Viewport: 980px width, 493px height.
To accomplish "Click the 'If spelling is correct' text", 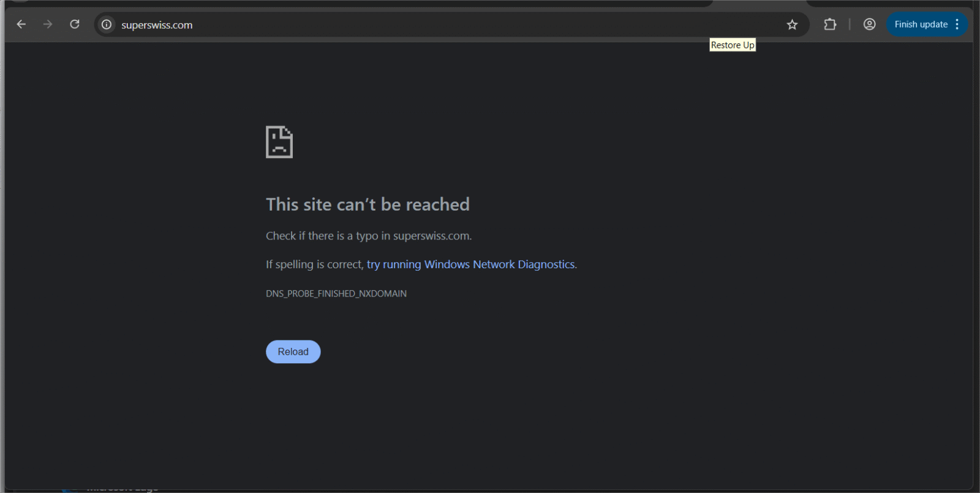I will click(x=315, y=265).
